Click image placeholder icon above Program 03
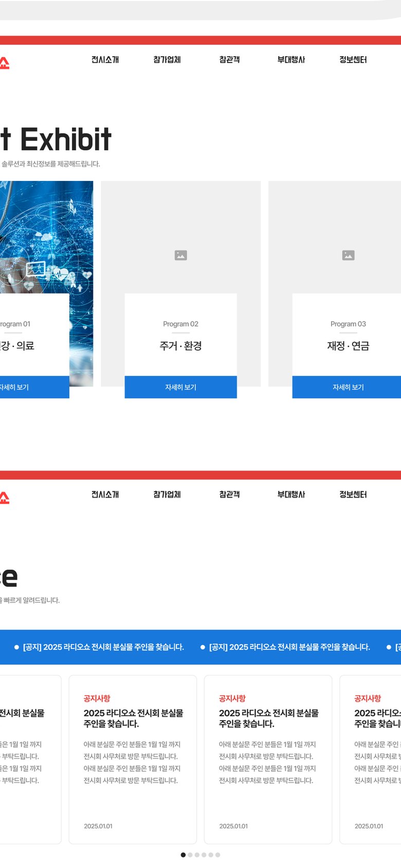The height and width of the screenshot is (868, 401). click(348, 255)
